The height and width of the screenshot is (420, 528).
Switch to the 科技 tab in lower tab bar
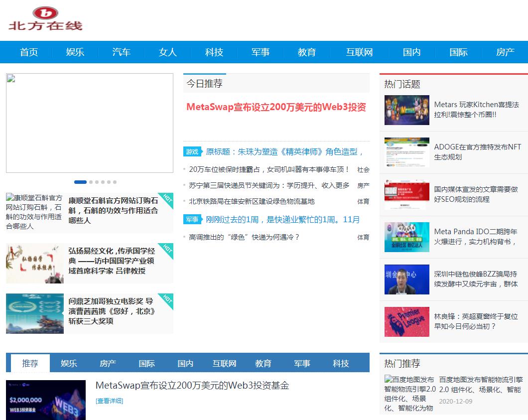[x=341, y=363]
